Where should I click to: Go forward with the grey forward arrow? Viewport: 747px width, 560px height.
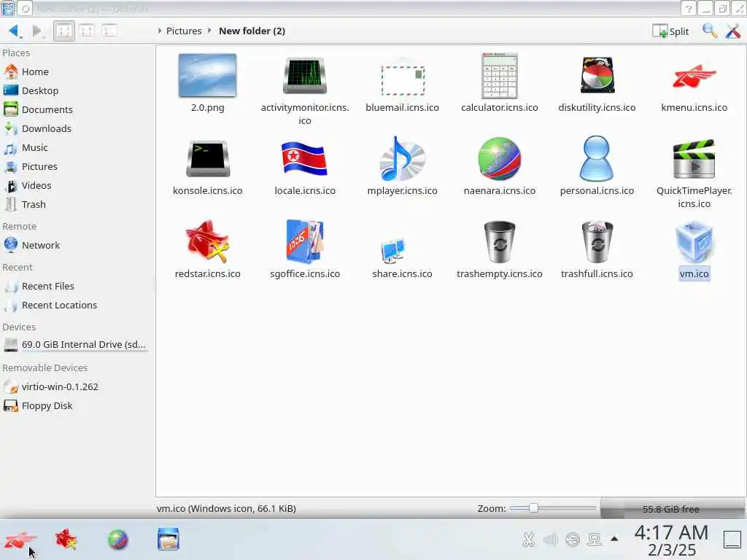coord(36,31)
